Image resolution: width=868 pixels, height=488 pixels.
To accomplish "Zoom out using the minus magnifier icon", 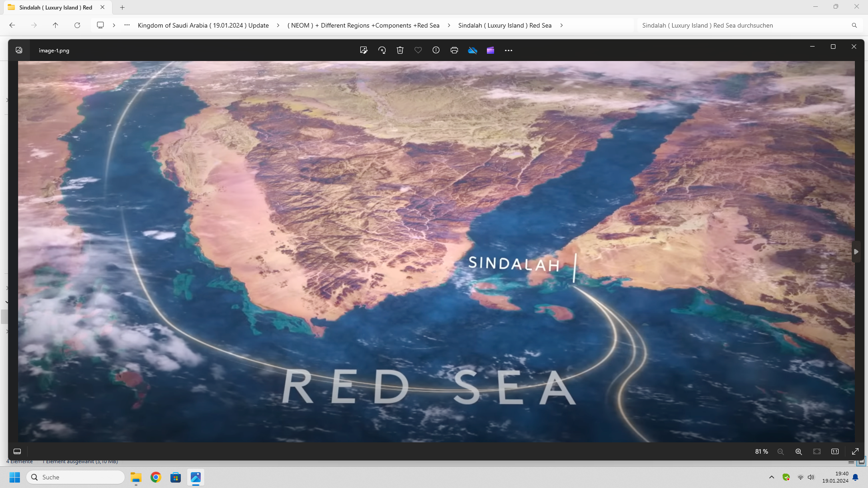I will click(780, 451).
